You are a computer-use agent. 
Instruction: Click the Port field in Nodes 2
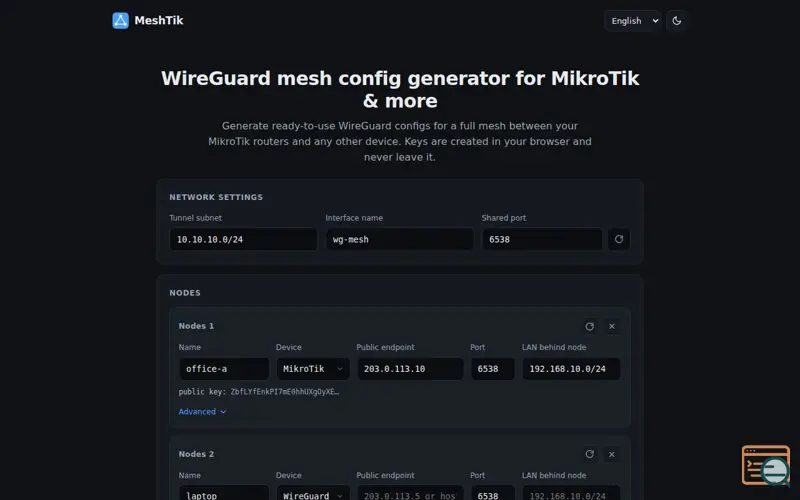tap(492, 493)
